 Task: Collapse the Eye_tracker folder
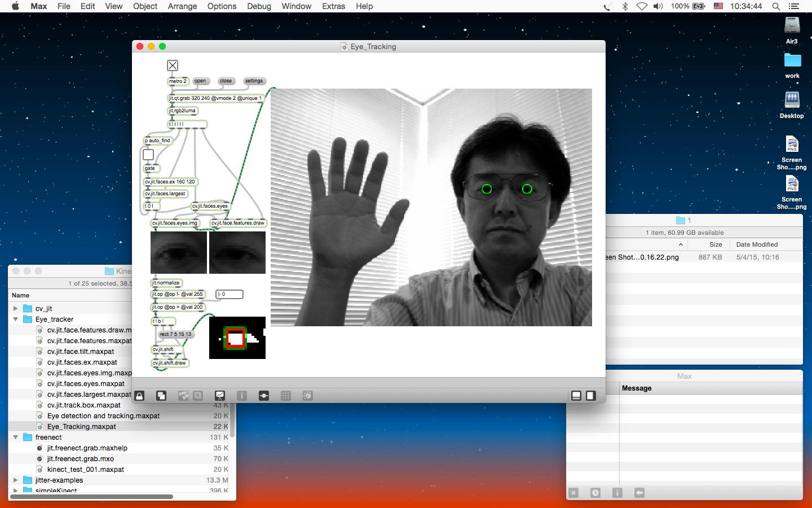(x=16, y=319)
